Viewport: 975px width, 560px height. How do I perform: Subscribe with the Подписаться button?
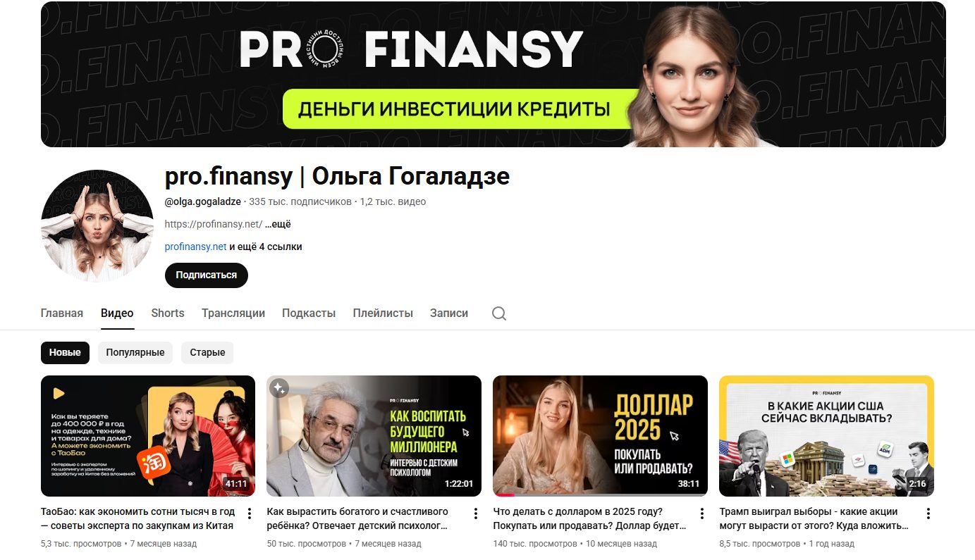pos(207,275)
